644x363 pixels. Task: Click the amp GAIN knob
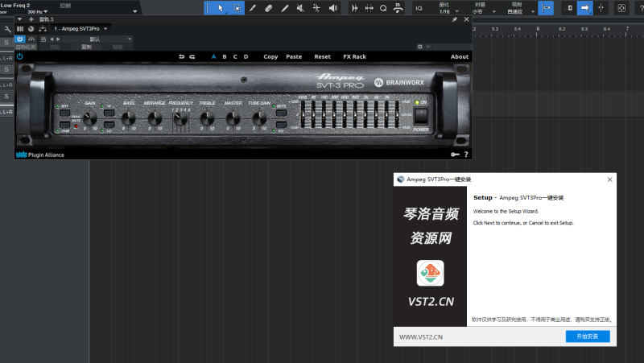coord(90,118)
